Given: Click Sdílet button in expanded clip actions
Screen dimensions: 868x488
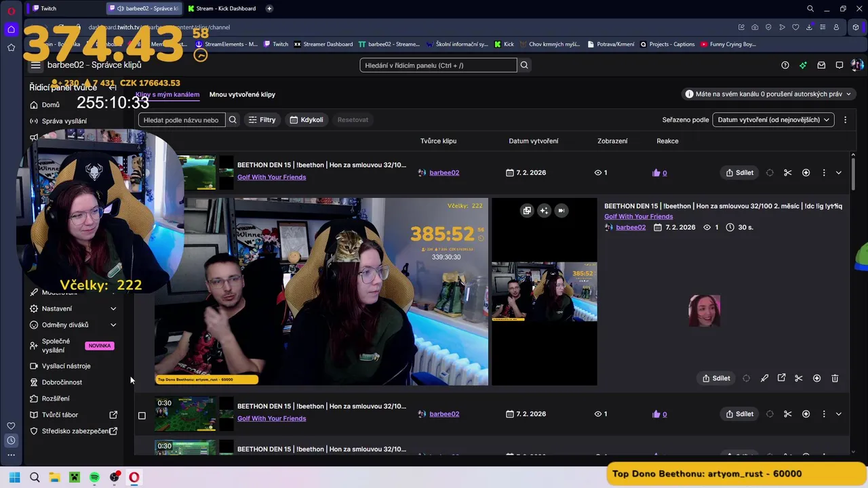Looking at the screenshot, I should (716, 378).
